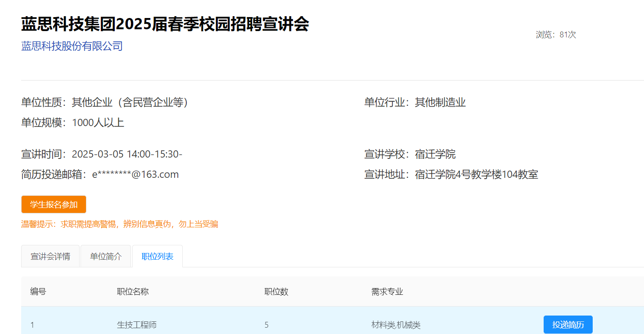Click the 职位名称 column header
The image size is (644, 334).
[x=133, y=292]
